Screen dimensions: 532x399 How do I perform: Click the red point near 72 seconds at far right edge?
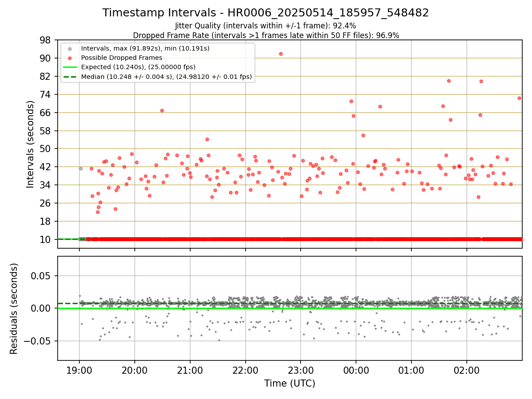coord(519,98)
